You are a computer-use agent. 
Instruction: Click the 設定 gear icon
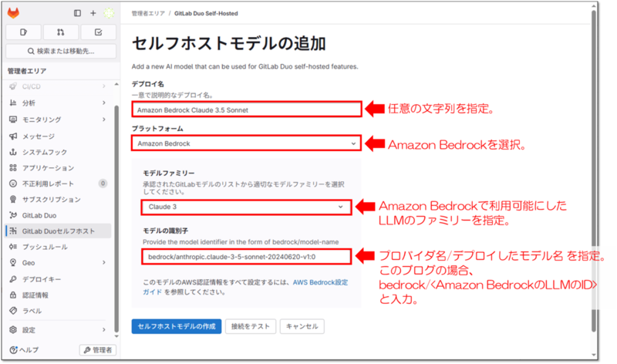[13, 330]
